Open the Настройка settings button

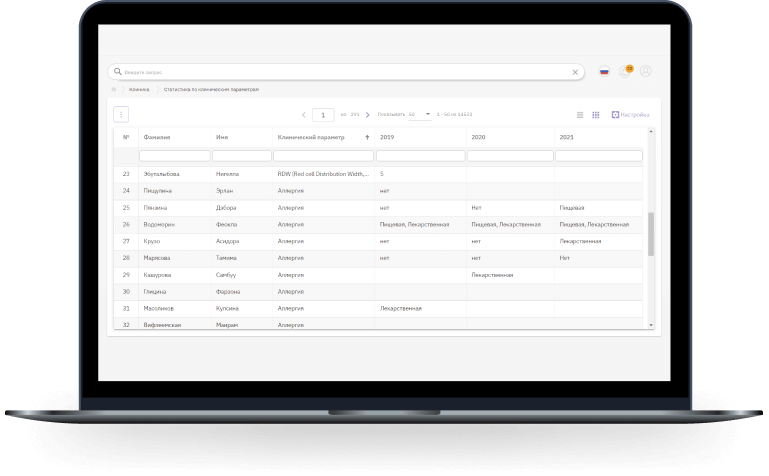[630, 115]
